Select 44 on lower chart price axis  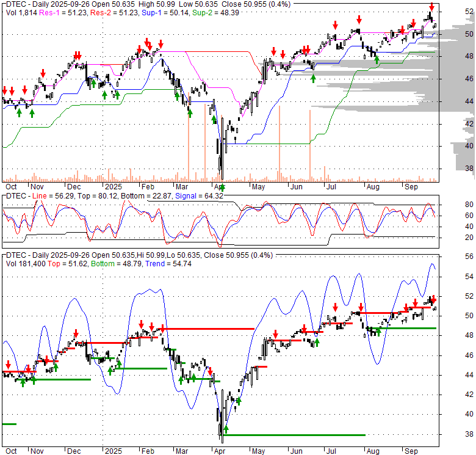tap(469, 375)
